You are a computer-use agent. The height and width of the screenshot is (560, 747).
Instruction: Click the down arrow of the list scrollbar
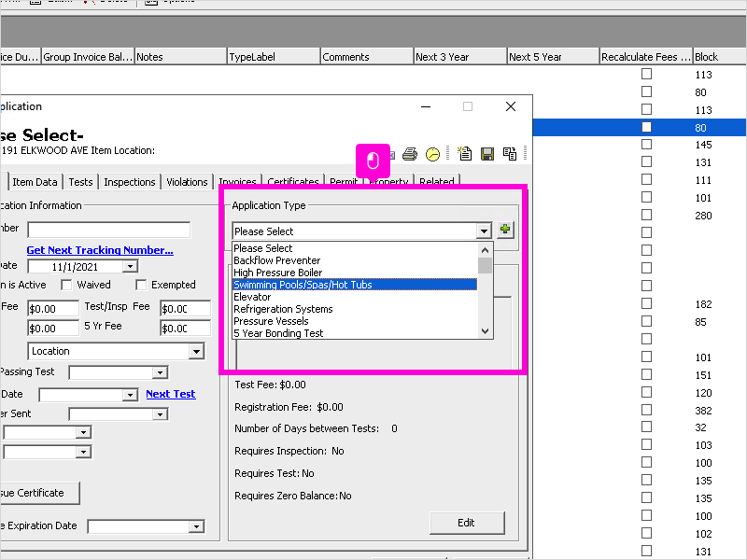pos(485,331)
